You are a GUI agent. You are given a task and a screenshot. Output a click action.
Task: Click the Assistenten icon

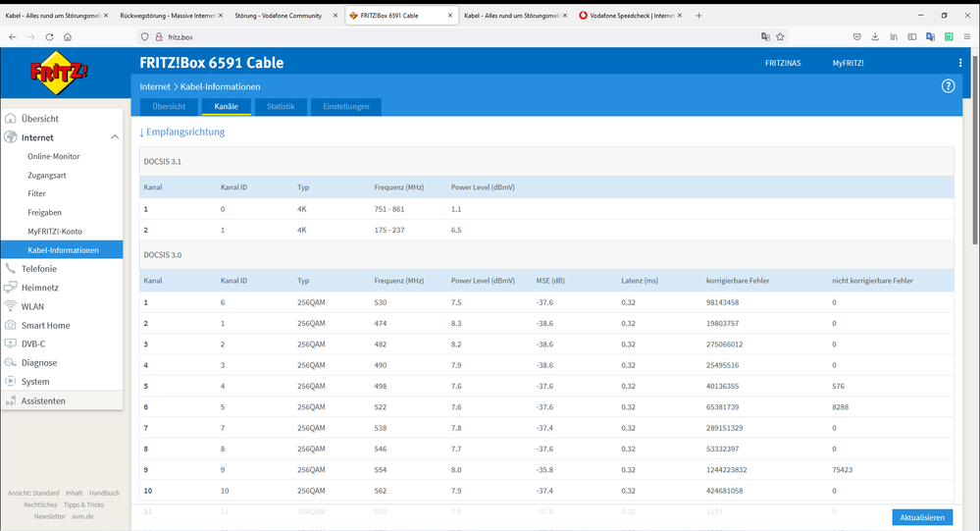[11, 400]
